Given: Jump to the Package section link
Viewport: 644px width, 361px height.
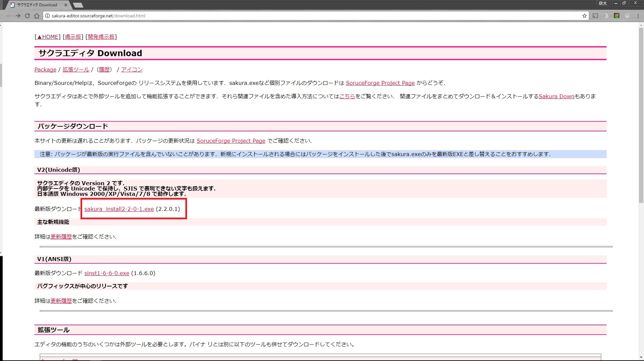Looking at the screenshot, I should click(45, 70).
